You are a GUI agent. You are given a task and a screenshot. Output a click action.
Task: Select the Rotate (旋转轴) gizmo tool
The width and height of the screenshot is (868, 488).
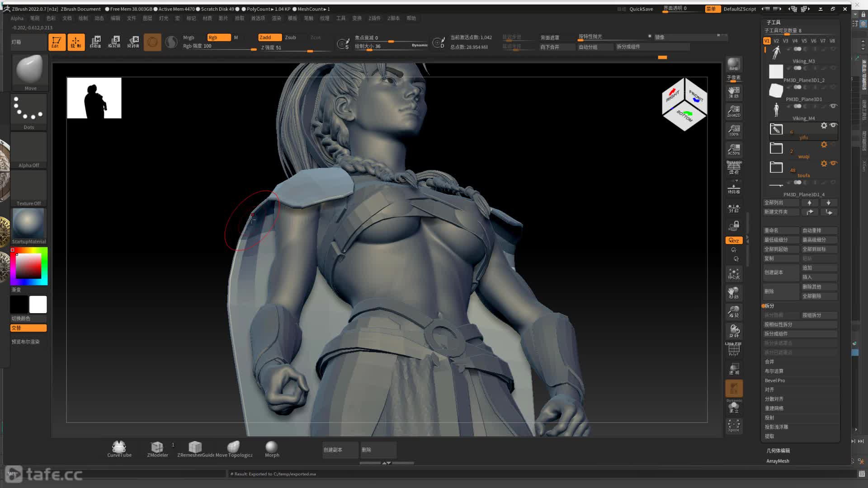tap(133, 42)
